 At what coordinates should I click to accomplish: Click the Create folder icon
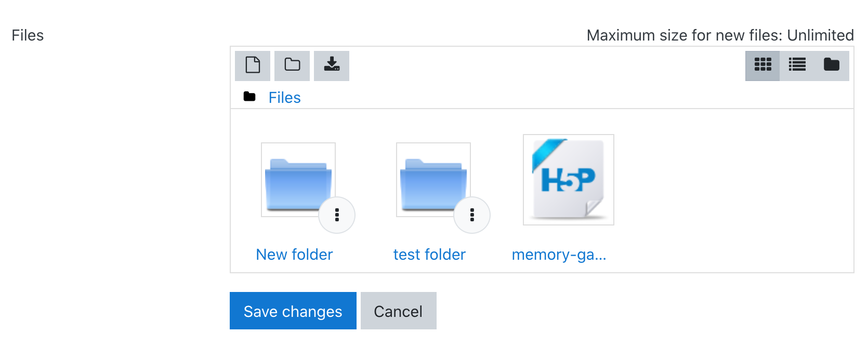[292, 65]
